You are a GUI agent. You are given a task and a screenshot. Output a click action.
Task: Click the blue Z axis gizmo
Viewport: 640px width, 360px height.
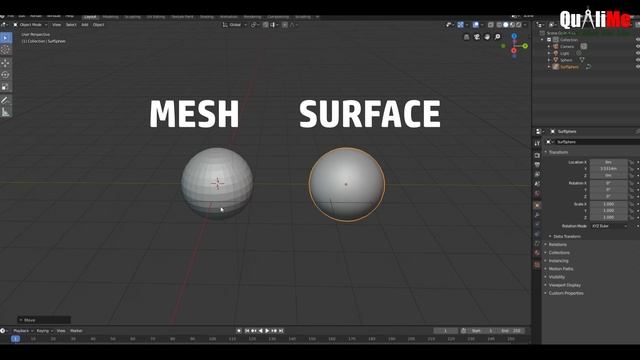(x=514, y=36)
